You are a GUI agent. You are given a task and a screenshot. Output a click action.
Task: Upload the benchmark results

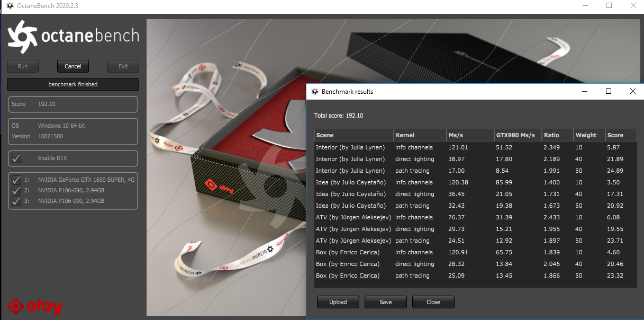pyautogui.click(x=338, y=302)
